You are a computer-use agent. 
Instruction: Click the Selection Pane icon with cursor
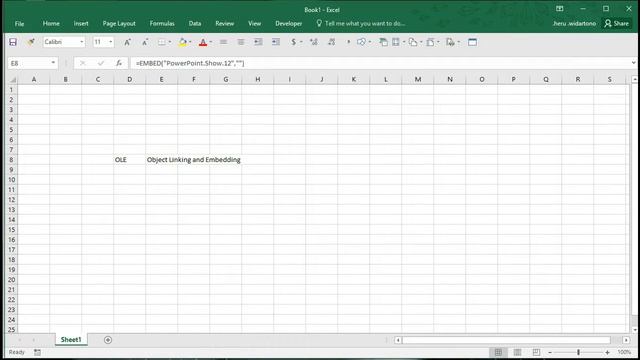click(x=450, y=42)
